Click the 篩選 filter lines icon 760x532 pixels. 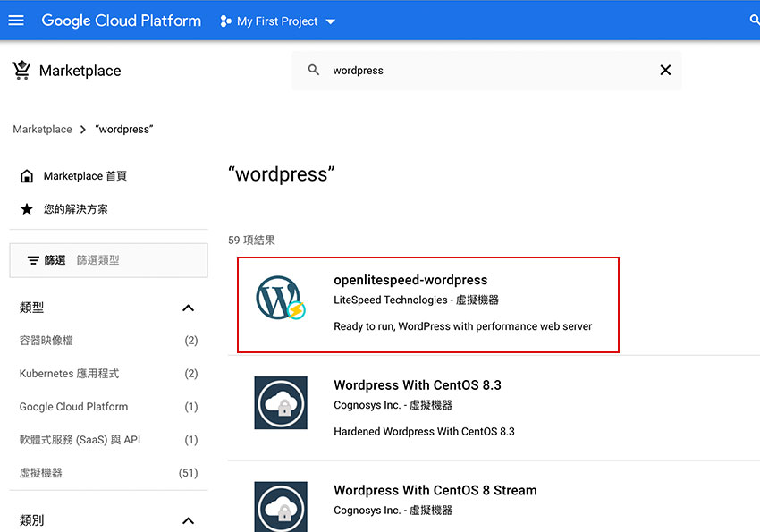(x=33, y=260)
